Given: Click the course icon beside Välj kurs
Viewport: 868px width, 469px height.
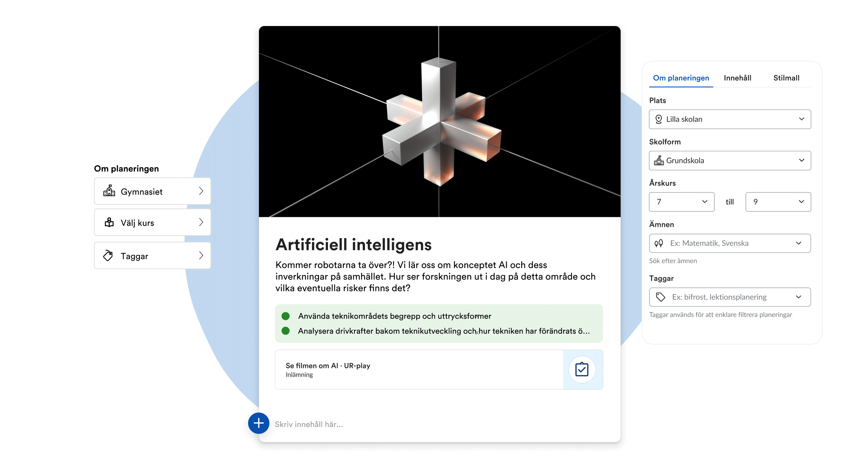Looking at the screenshot, I should pyautogui.click(x=109, y=222).
